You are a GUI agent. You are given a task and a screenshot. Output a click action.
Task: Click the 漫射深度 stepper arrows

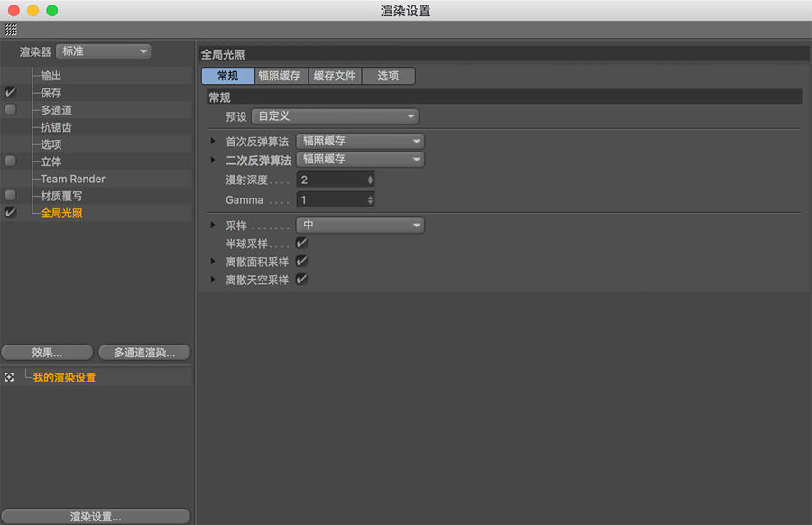click(x=370, y=180)
